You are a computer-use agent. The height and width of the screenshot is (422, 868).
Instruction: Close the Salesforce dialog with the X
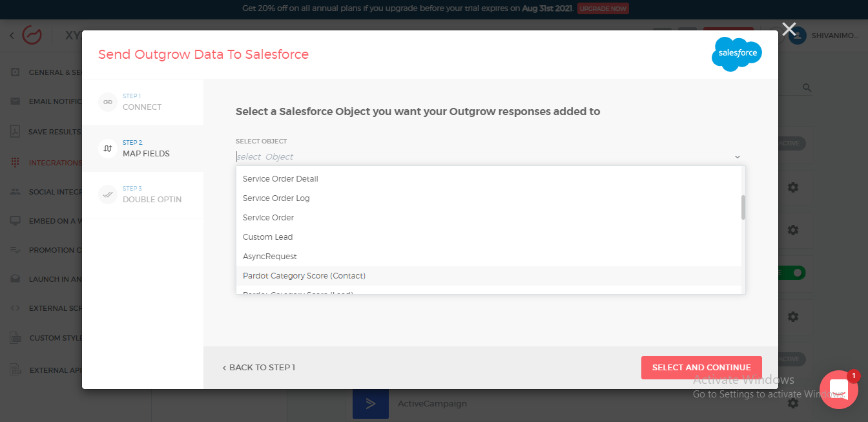(789, 29)
